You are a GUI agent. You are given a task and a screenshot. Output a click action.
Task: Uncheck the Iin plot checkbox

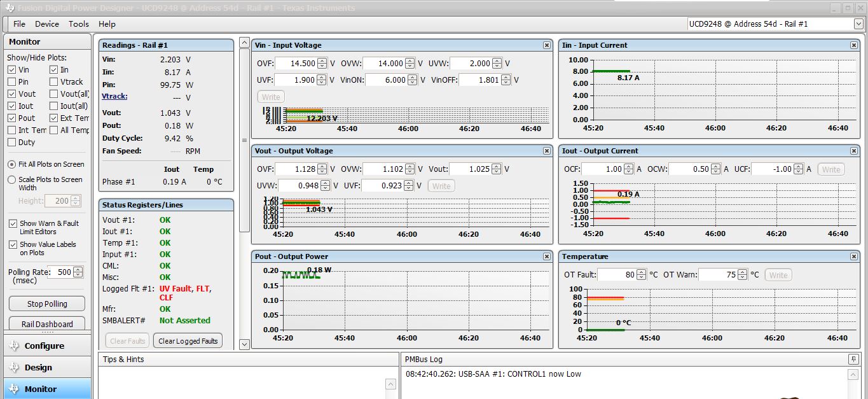pyautogui.click(x=54, y=70)
